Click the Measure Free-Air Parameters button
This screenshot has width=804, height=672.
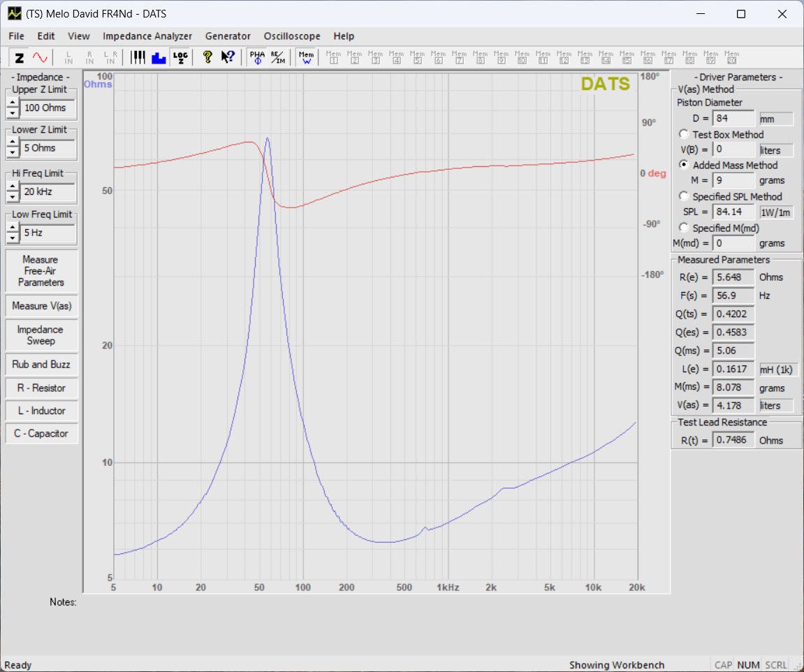(x=41, y=271)
